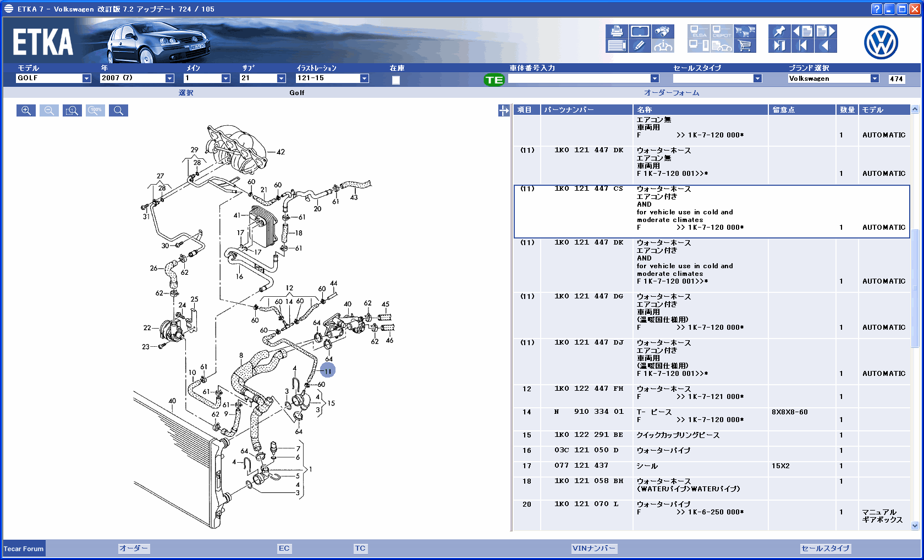Open the 車体番号入力 dropdown arrow
The width and height of the screenshot is (924, 560).
654,79
